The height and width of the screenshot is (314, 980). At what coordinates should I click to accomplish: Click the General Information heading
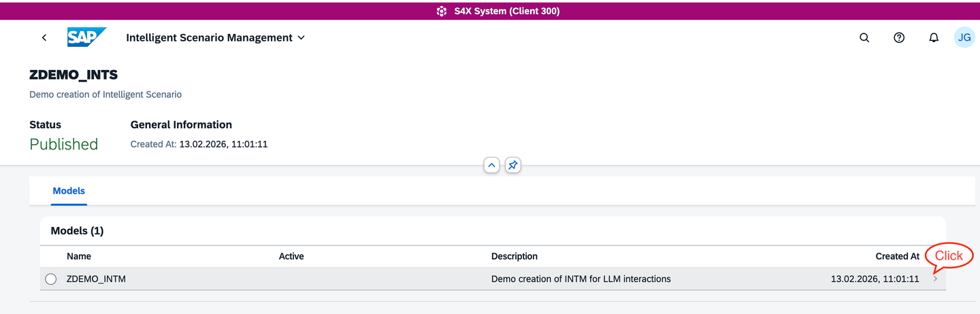pyautogui.click(x=181, y=124)
